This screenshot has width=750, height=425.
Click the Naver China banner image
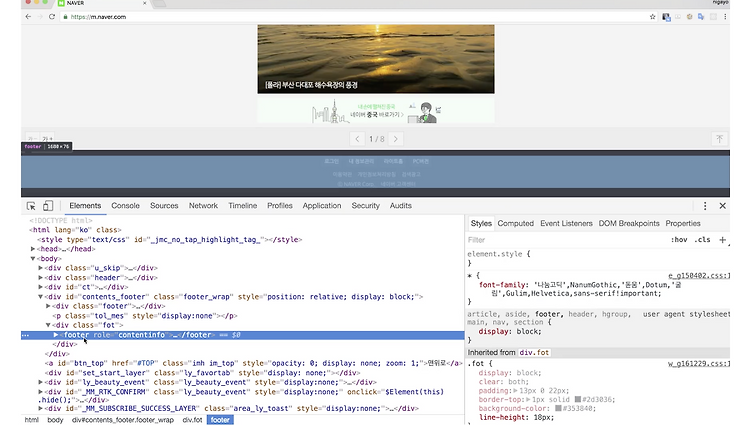[376, 111]
